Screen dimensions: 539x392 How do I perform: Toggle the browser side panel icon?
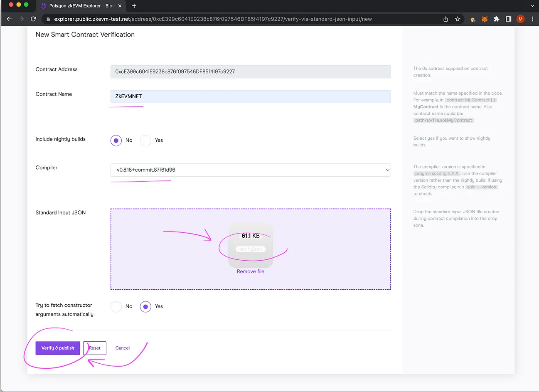pyautogui.click(x=508, y=19)
